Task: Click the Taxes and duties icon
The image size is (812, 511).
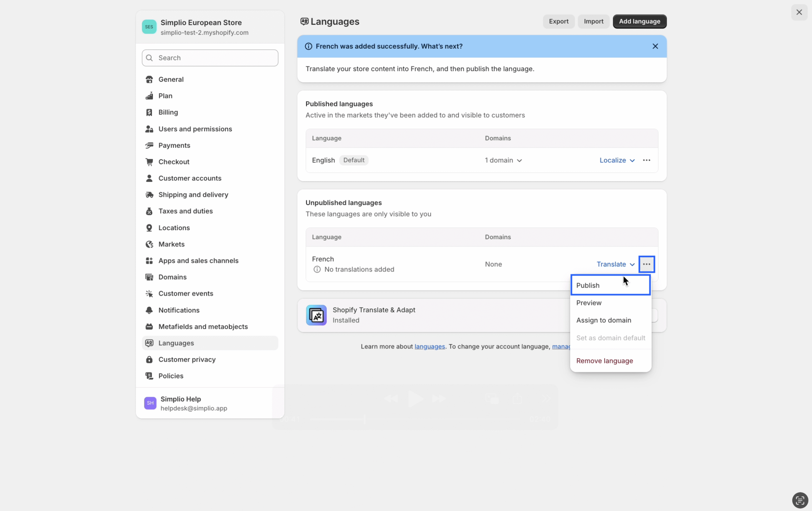Action: tap(149, 211)
